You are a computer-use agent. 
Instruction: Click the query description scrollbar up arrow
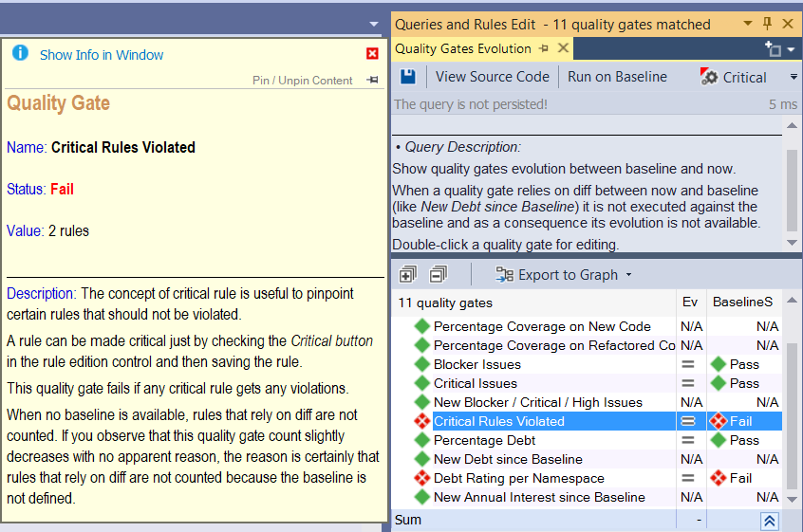792,125
